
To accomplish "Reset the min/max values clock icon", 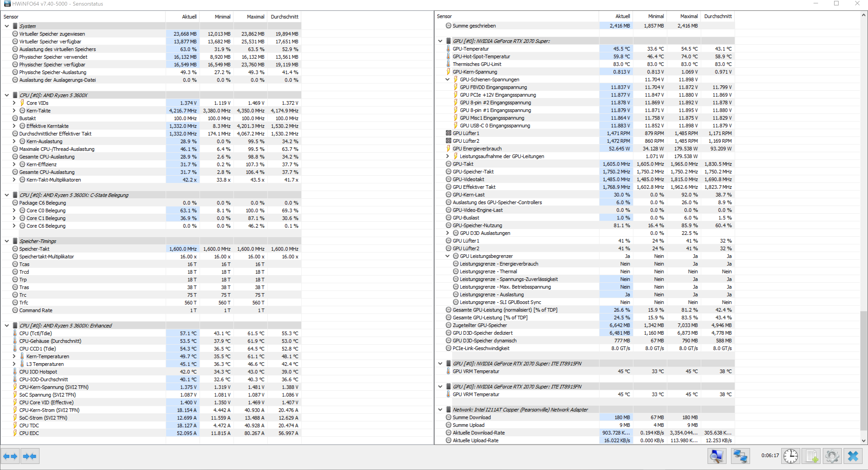I will (x=790, y=456).
